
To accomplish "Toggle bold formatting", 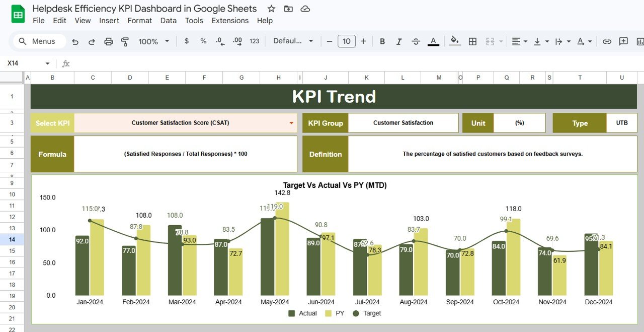I will click(382, 41).
